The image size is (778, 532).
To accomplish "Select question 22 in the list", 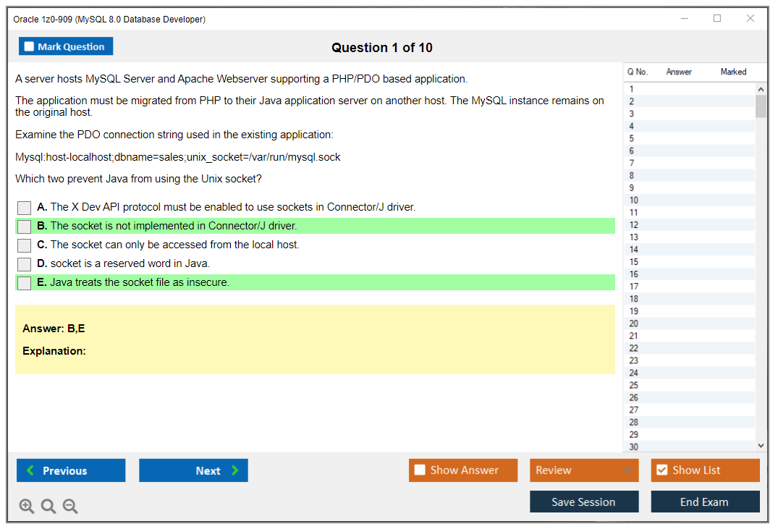I will (689, 348).
